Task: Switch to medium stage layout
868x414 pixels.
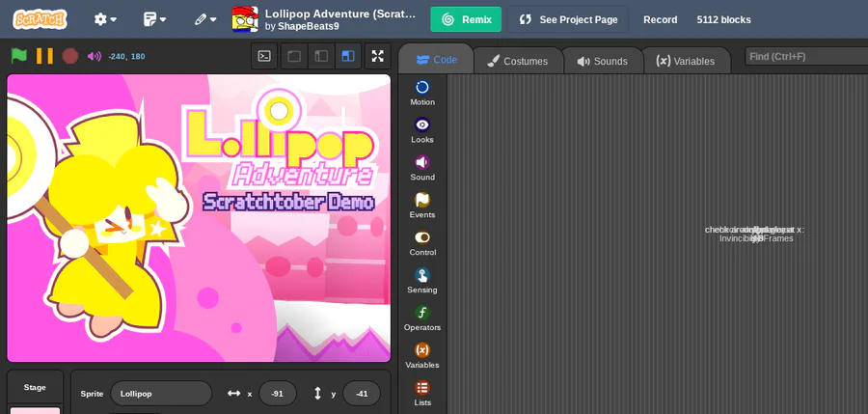Action: 321,56
